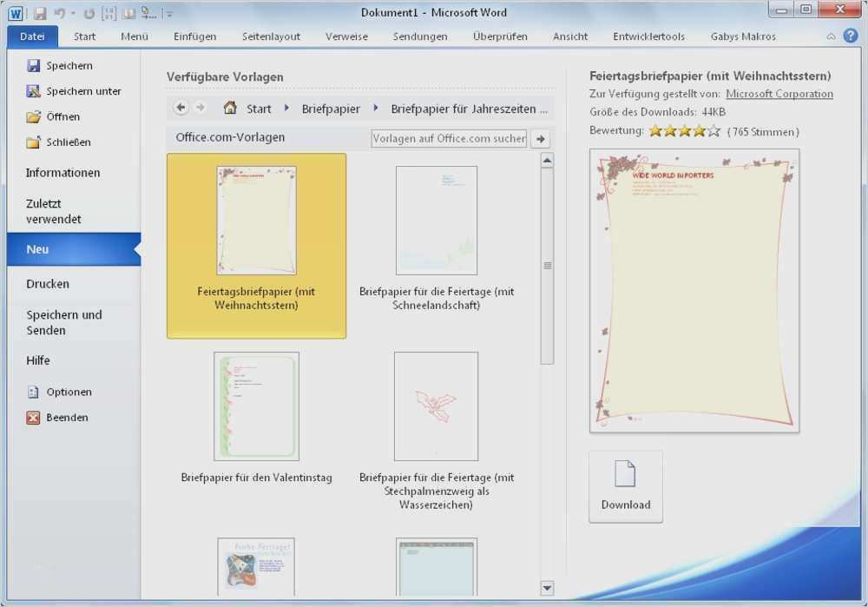
Task: Click the back arrow in template navigation
Action: coord(181,108)
